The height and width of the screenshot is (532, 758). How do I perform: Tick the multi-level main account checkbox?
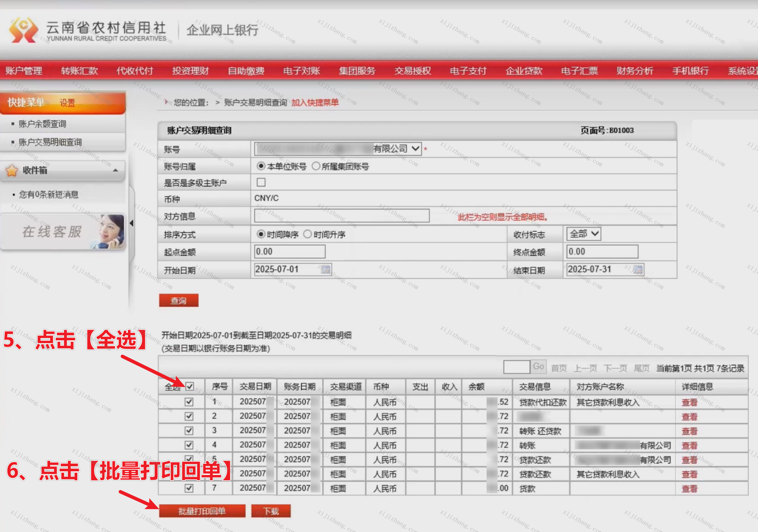[x=261, y=182]
